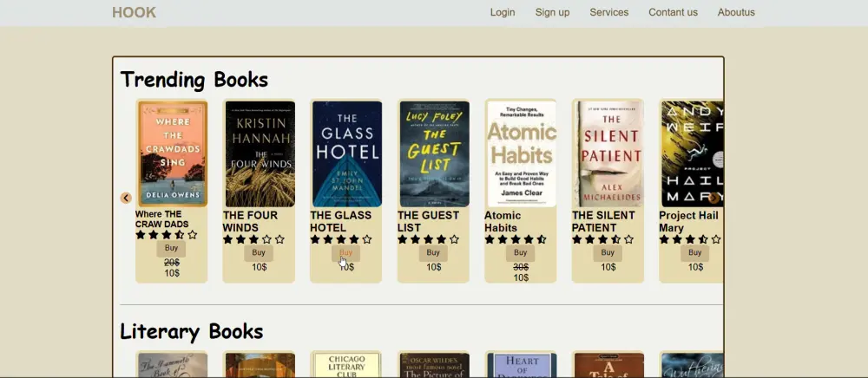868x378 pixels.
Task: Click the fifth star under The Four Winds
Action: pyautogui.click(x=279, y=239)
